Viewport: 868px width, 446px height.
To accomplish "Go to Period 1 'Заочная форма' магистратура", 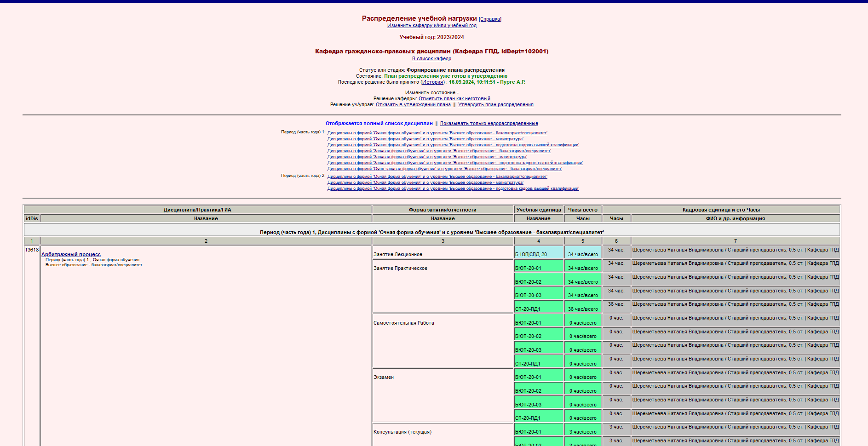I will tap(427, 157).
